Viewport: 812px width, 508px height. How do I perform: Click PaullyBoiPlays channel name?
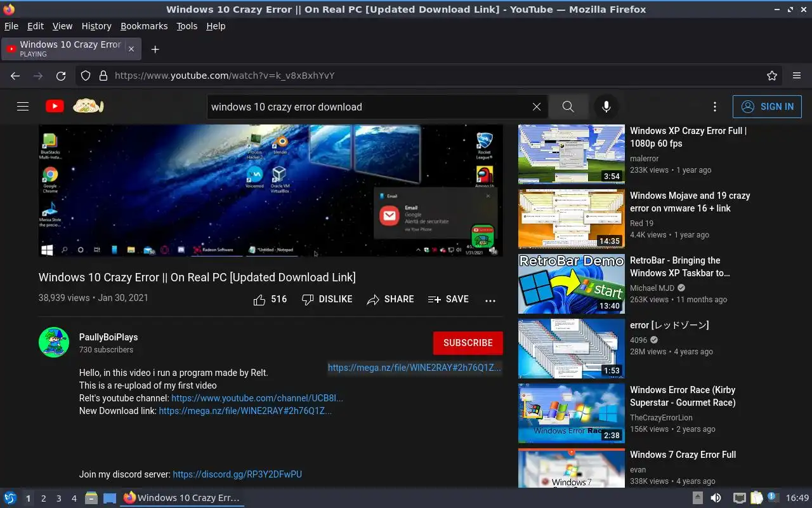(108, 337)
